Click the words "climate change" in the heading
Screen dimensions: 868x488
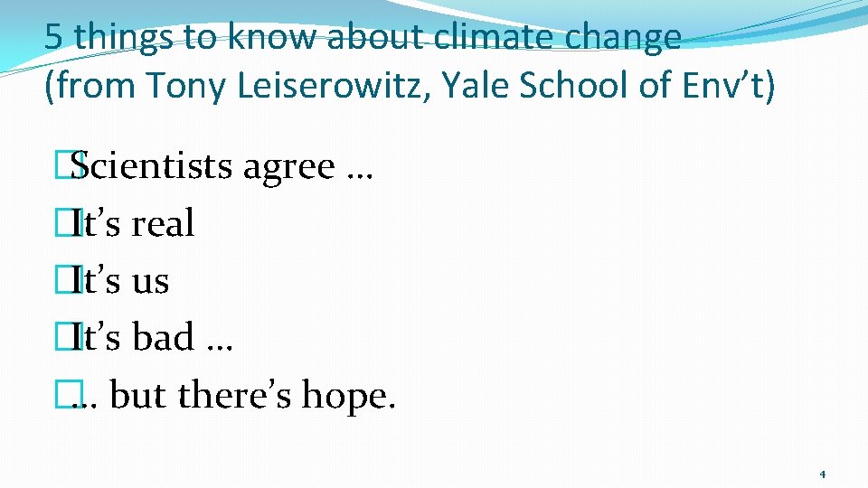pos(557,36)
